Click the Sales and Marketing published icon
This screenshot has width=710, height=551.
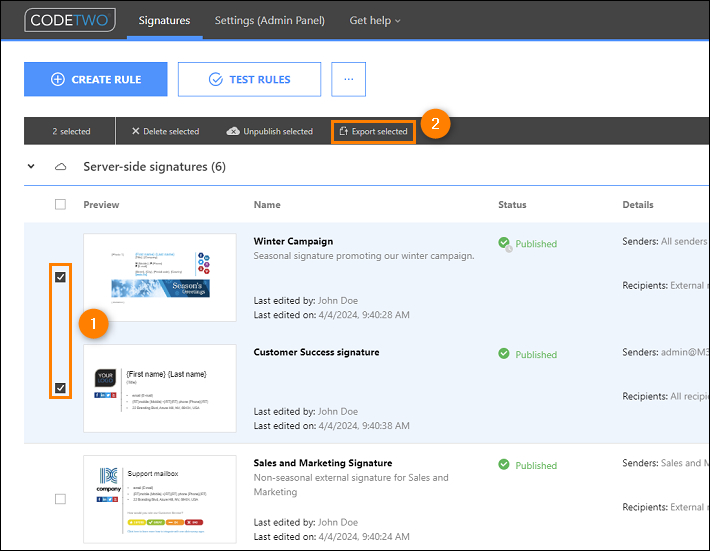coord(505,465)
